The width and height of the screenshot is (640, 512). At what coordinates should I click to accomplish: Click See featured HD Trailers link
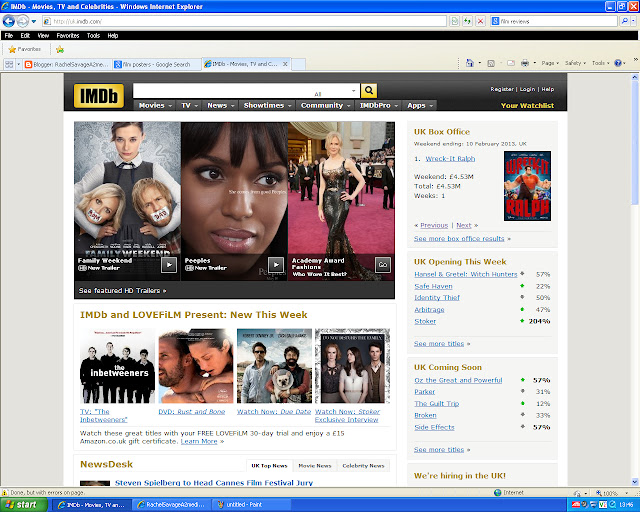pyautogui.click(x=122, y=291)
